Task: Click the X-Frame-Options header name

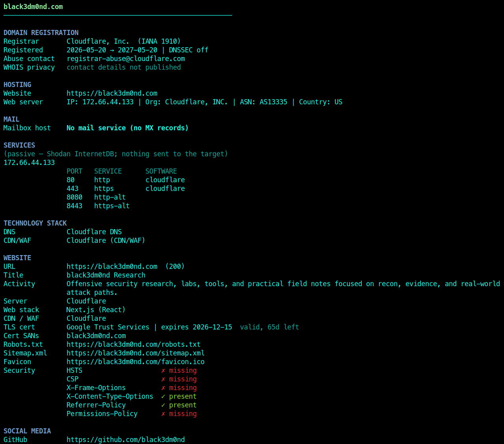Action: (x=96, y=388)
